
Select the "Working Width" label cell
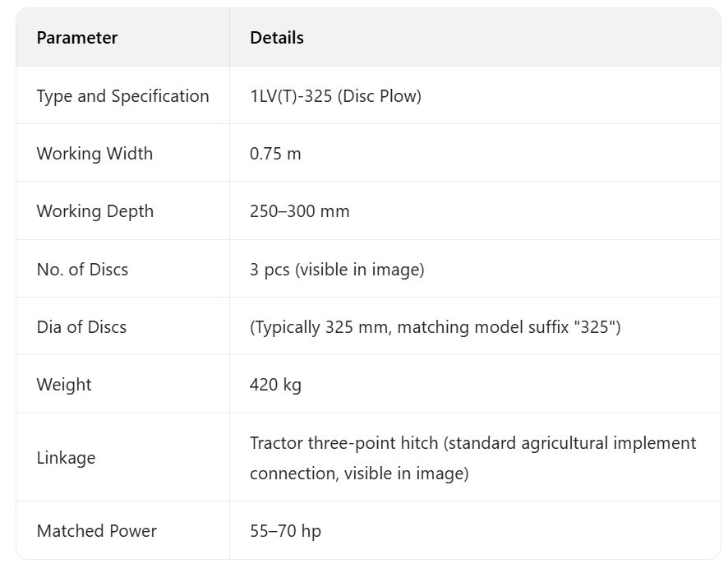(94, 154)
